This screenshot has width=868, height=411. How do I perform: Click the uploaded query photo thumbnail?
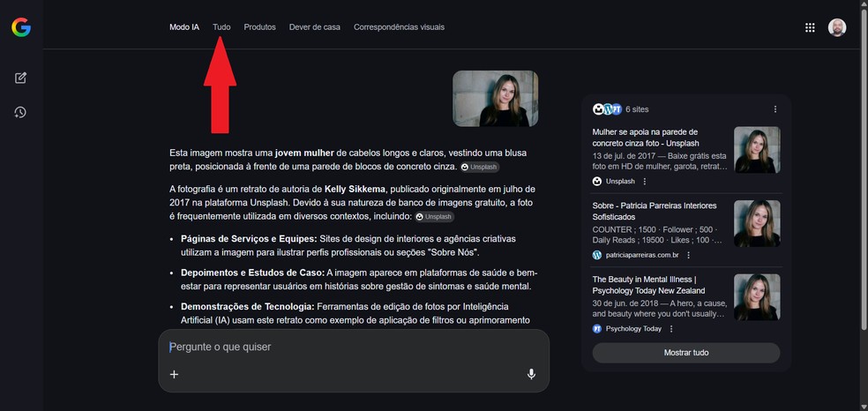(x=496, y=99)
